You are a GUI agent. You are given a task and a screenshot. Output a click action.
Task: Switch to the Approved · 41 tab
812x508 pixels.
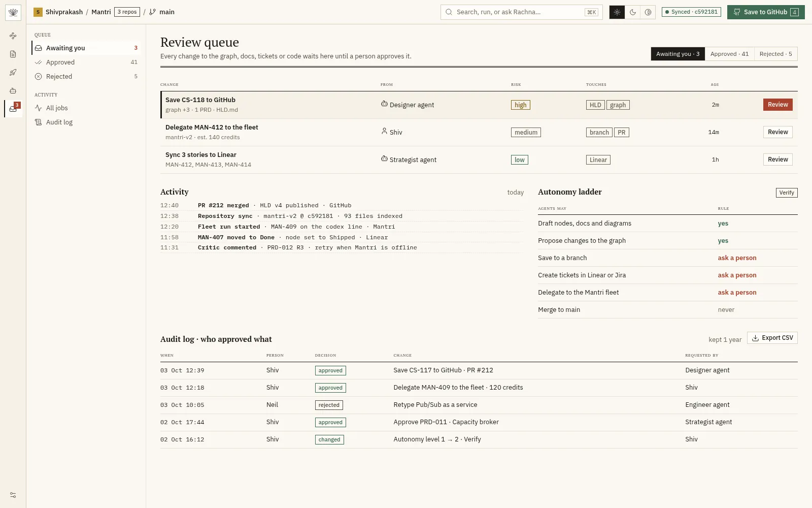[729, 54]
